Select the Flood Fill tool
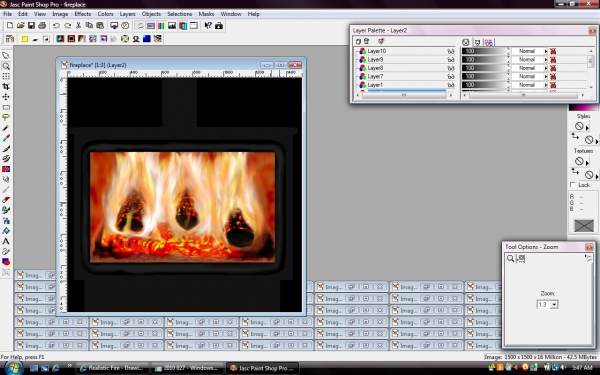Image resolution: width=600 pixels, height=375 pixels. [x=6, y=231]
